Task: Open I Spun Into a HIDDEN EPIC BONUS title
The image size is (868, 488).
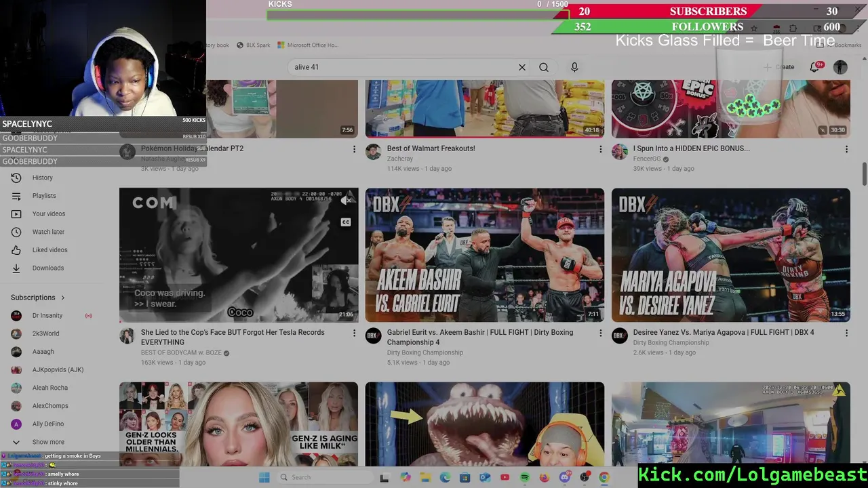Action: [x=692, y=148]
